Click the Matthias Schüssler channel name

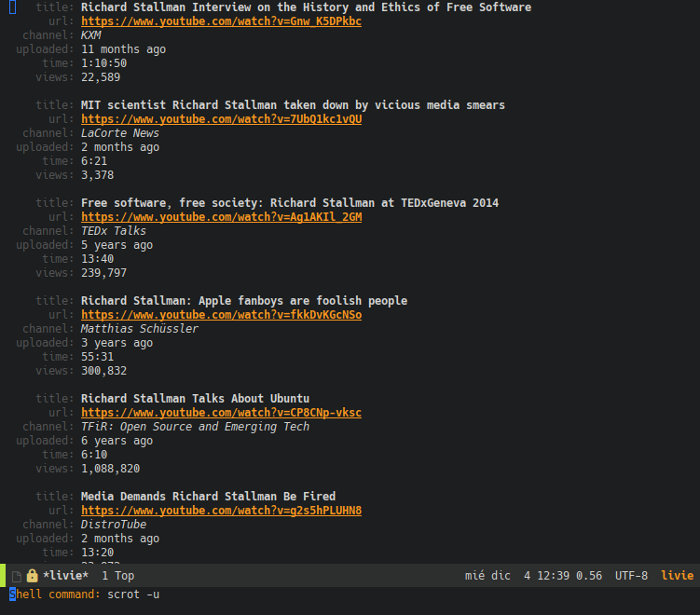click(139, 329)
